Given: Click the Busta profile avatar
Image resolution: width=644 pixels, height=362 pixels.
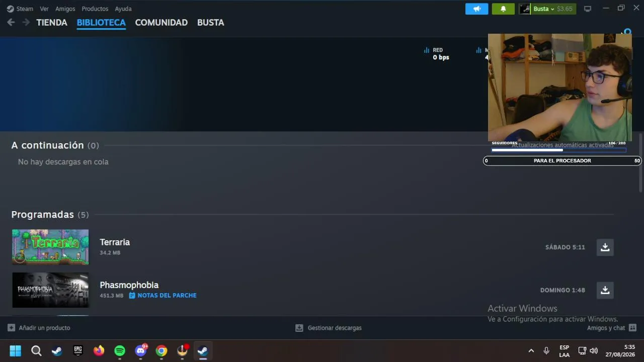Looking at the screenshot, I should [x=525, y=9].
